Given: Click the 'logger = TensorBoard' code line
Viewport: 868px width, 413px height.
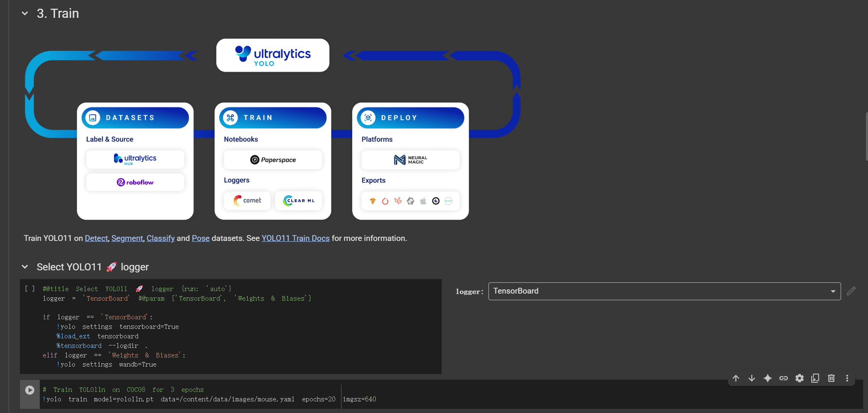Looking at the screenshot, I should (177, 299).
